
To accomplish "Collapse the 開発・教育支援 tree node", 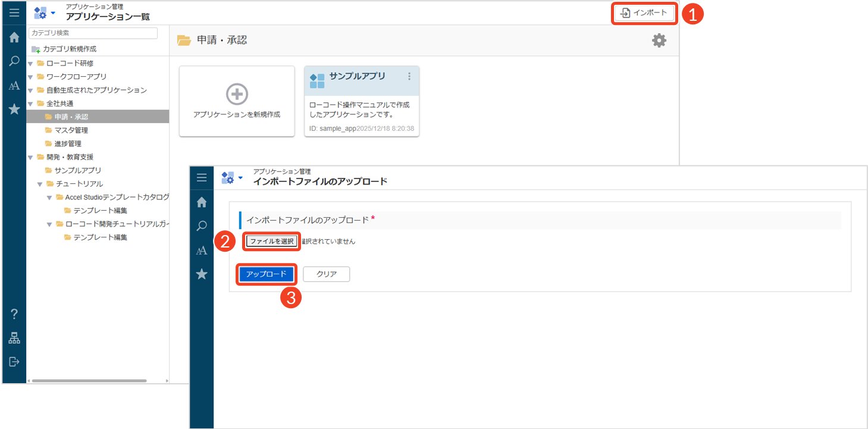I will pos(30,158).
